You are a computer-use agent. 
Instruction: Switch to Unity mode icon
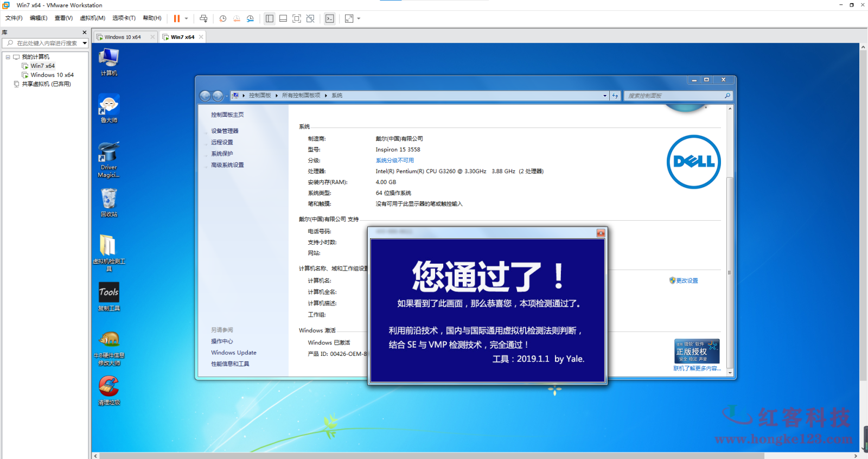click(310, 18)
